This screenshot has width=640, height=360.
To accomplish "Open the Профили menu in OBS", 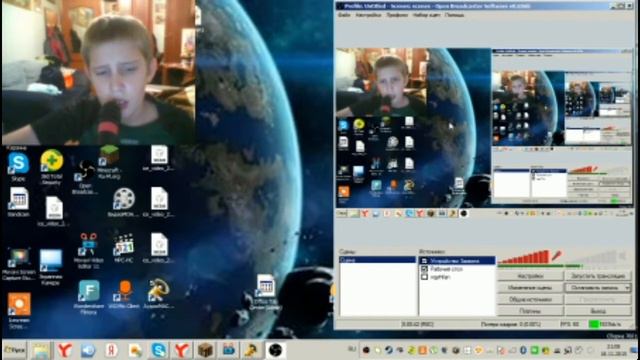I will [397, 15].
